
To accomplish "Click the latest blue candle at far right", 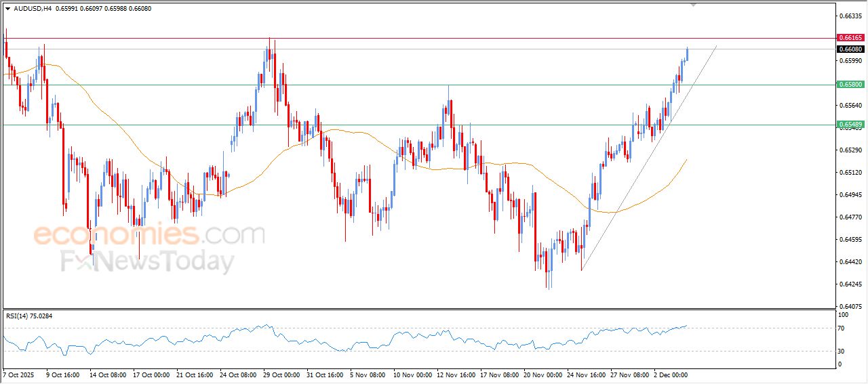I will [x=687, y=54].
